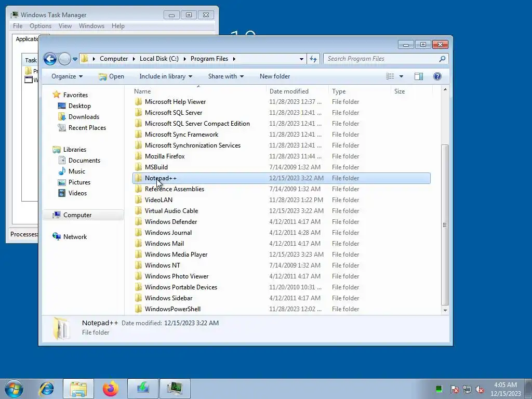Expand the Computer breadcrumb arrow
532x399 pixels.
pos(134,59)
